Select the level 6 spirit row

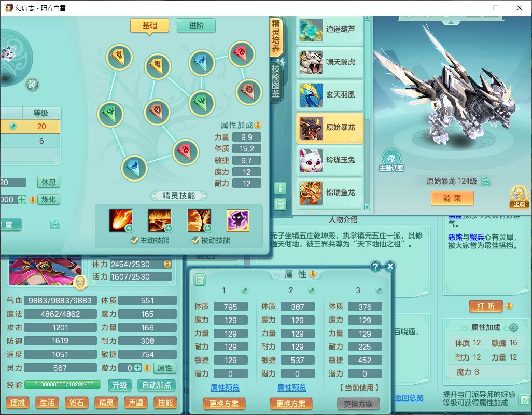tap(30, 141)
